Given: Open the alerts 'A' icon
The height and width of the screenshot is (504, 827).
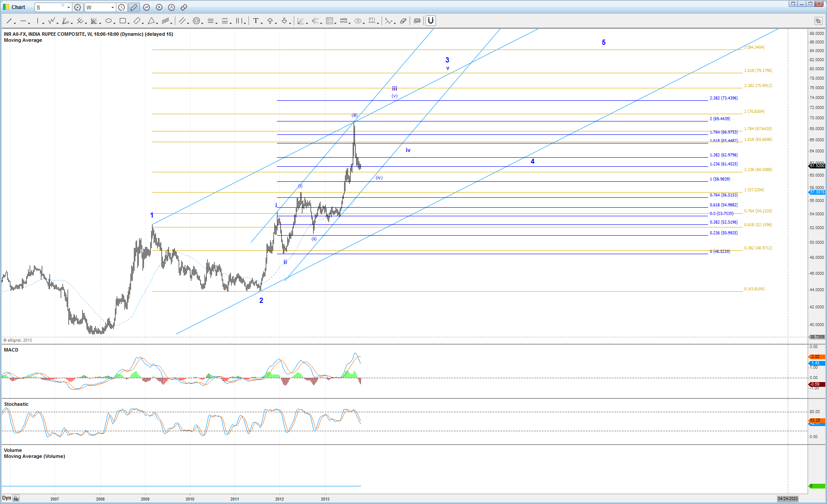Looking at the screenshot, I should [x=171, y=7].
